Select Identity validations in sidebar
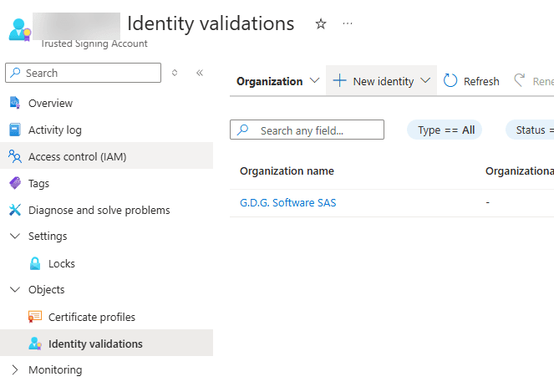554x392 pixels. point(95,344)
